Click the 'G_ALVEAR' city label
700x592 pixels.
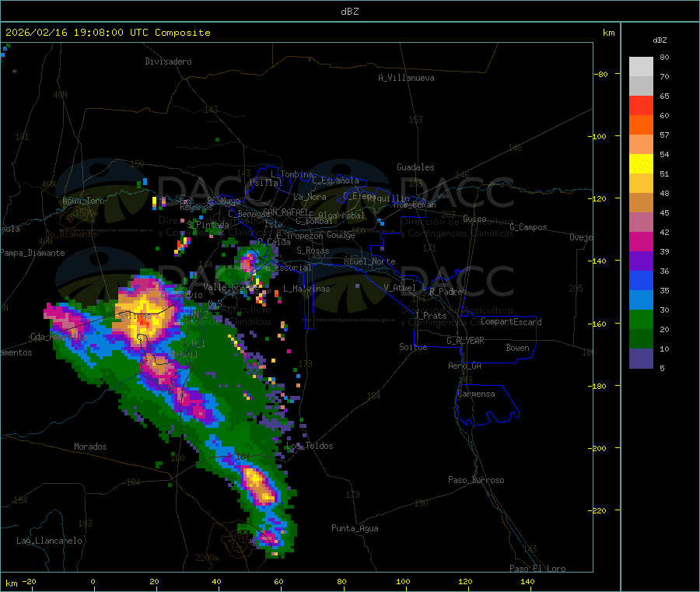(465, 341)
